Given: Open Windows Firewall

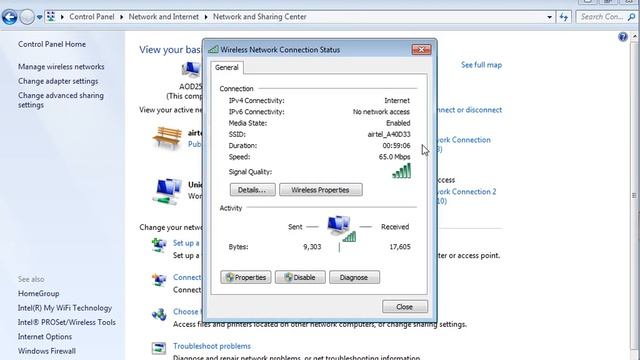Looking at the screenshot, I should 47,351.
